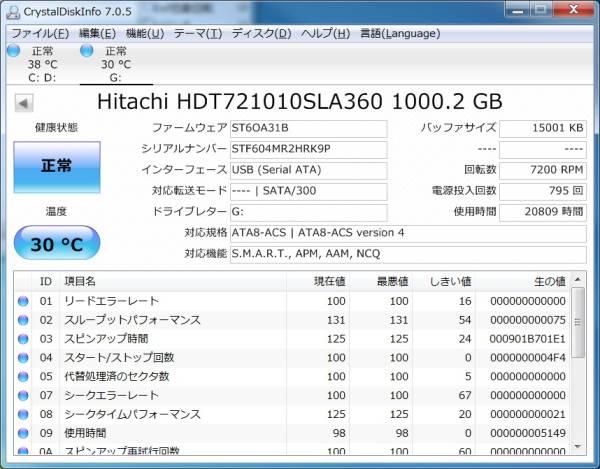Click the 正常 health status button
The height and width of the screenshot is (469, 600).
coord(57,167)
